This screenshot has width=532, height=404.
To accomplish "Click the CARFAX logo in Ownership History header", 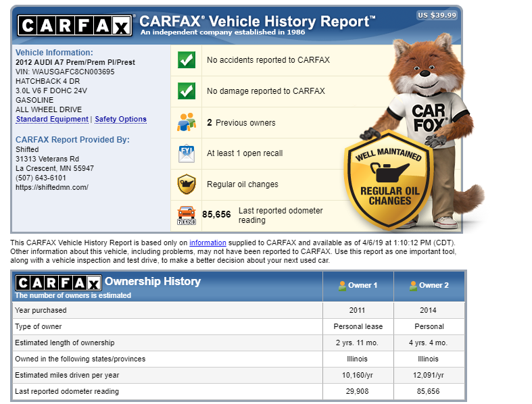I will 58,283.
